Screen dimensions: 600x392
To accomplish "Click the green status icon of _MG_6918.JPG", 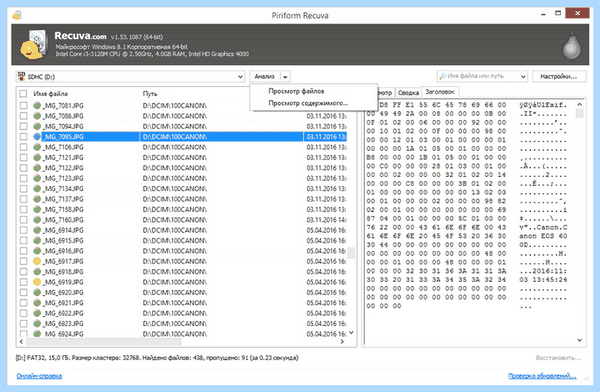I will [37, 271].
